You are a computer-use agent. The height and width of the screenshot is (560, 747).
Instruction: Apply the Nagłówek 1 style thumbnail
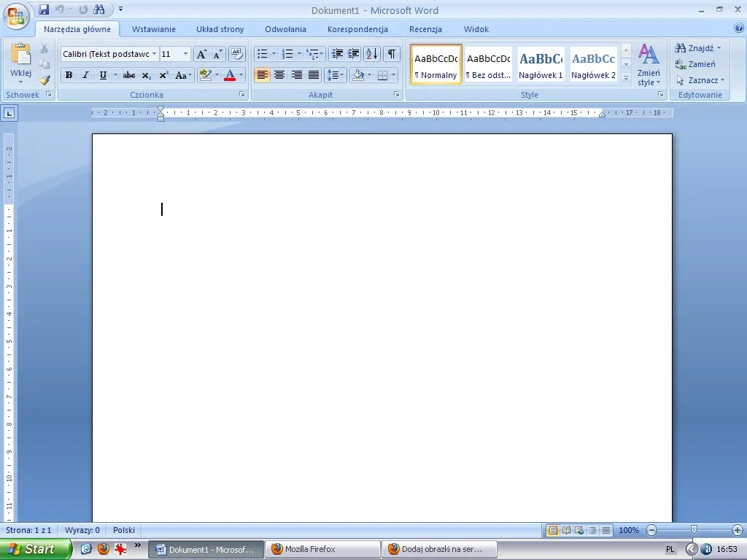541,64
